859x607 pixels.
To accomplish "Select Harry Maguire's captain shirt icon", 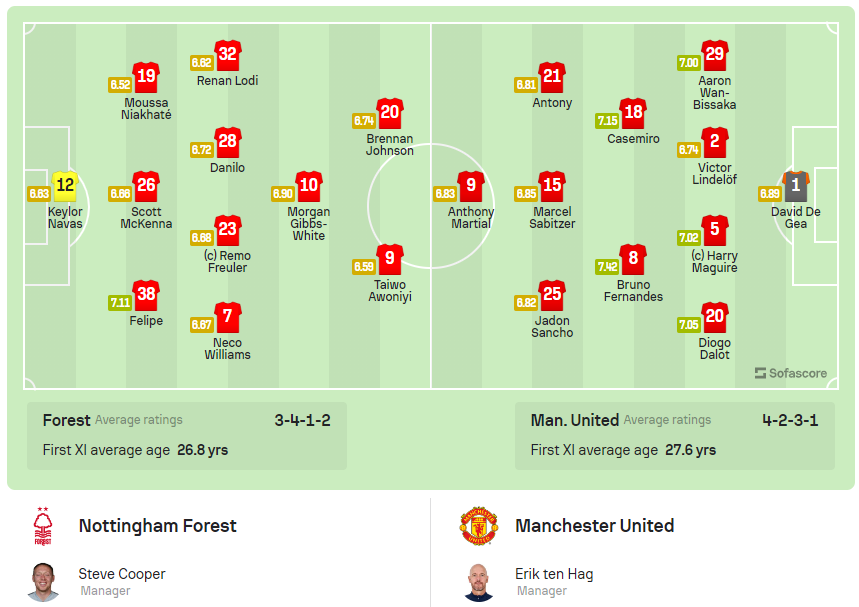I will pos(716,230).
